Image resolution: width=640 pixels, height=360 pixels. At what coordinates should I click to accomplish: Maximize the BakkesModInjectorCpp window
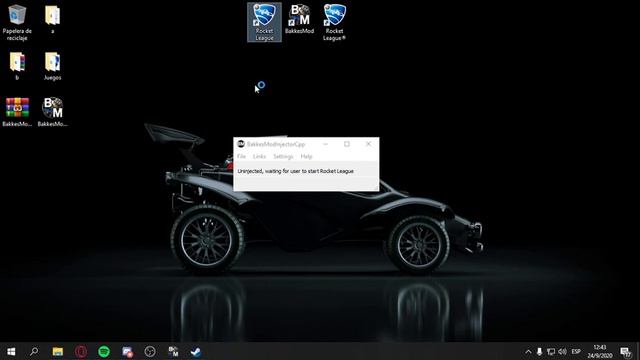point(347,144)
